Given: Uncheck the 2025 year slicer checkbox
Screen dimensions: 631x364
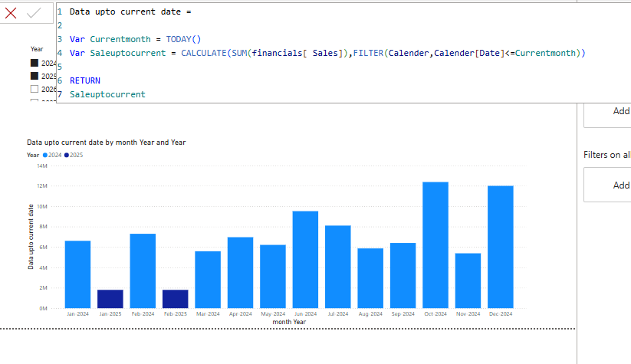Looking at the screenshot, I should pyautogui.click(x=35, y=76).
